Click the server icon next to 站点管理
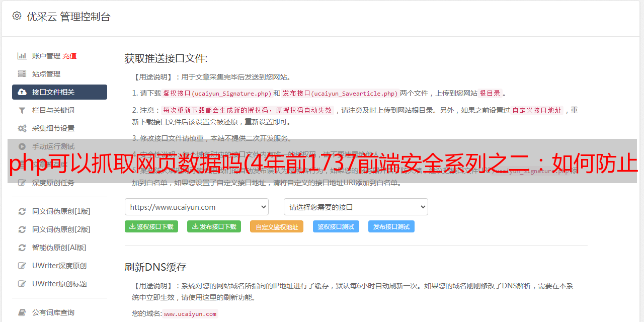This screenshot has height=322, width=644. point(22,74)
